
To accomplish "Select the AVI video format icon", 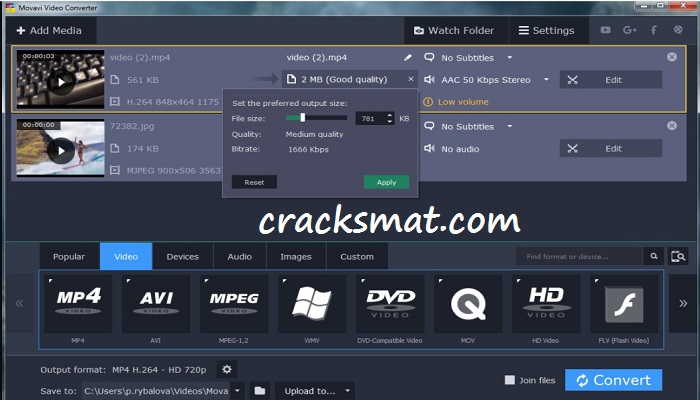I will click(156, 304).
